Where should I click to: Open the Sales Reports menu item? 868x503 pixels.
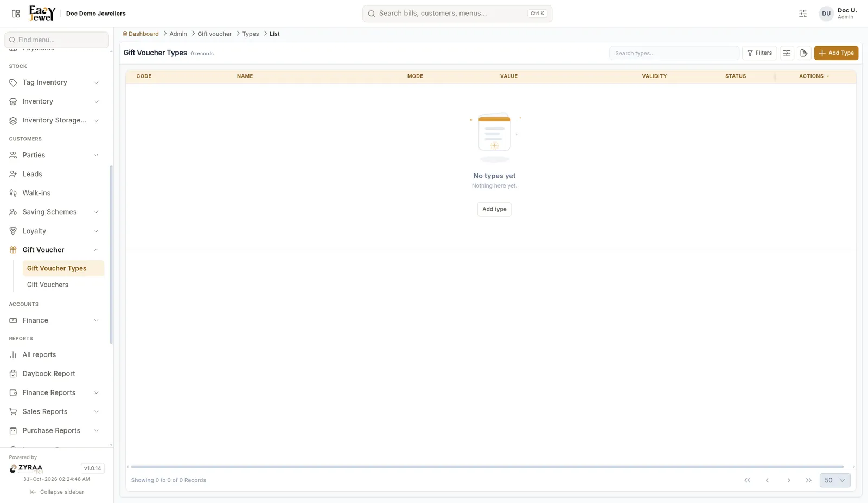(x=54, y=411)
